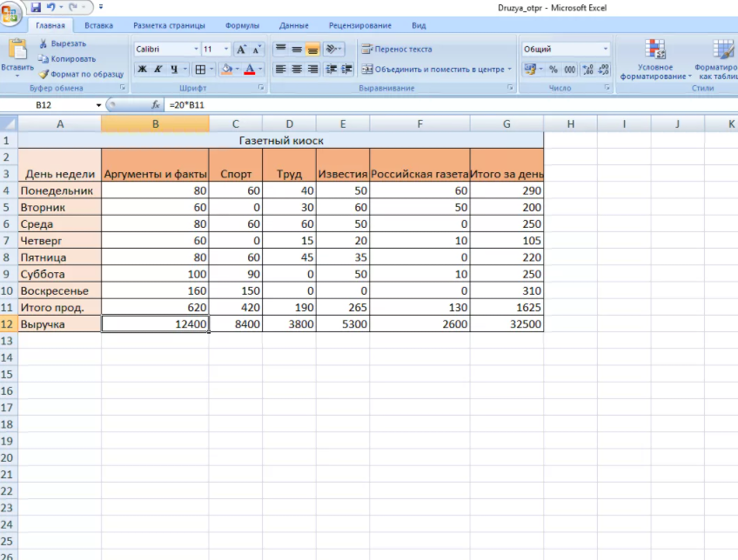Viewport: 738px width, 560px height.
Task: Toggle underline Ч formatting
Action: [x=174, y=69]
